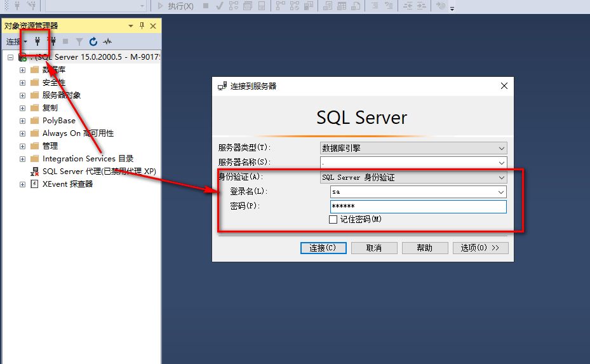Click the Filter funnel icon in Object Explorer
This screenshot has height=364, width=590.
(79, 41)
